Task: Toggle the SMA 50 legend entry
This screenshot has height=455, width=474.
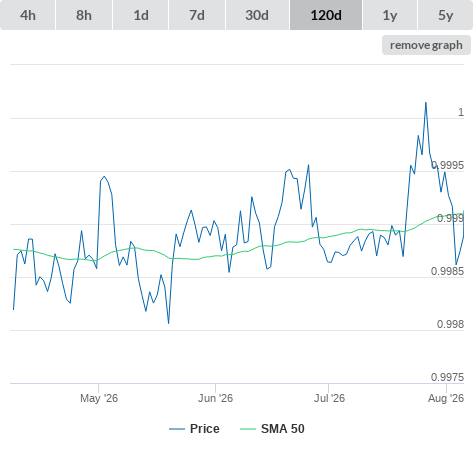Action: [283, 429]
